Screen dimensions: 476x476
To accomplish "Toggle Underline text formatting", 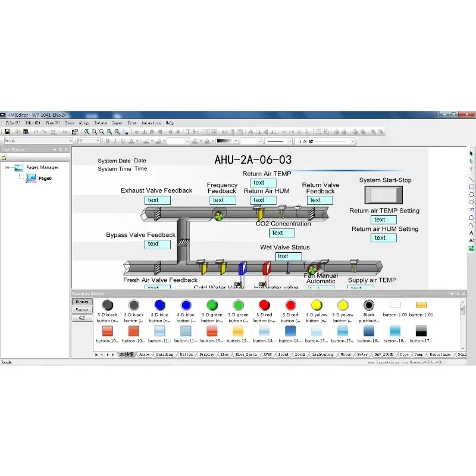I will pos(123,141).
